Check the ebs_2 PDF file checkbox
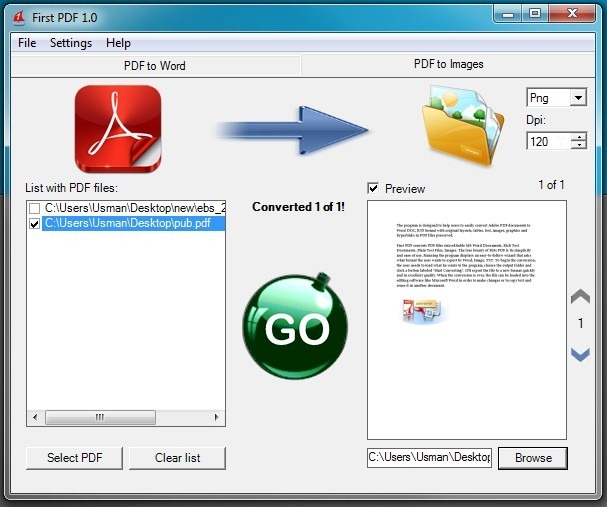The height and width of the screenshot is (507, 607). (34, 208)
